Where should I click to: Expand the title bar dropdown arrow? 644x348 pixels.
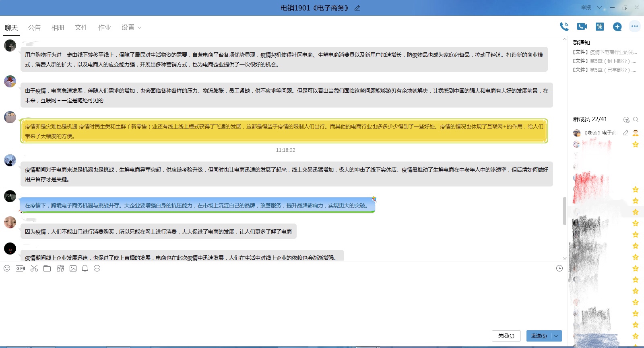click(599, 8)
